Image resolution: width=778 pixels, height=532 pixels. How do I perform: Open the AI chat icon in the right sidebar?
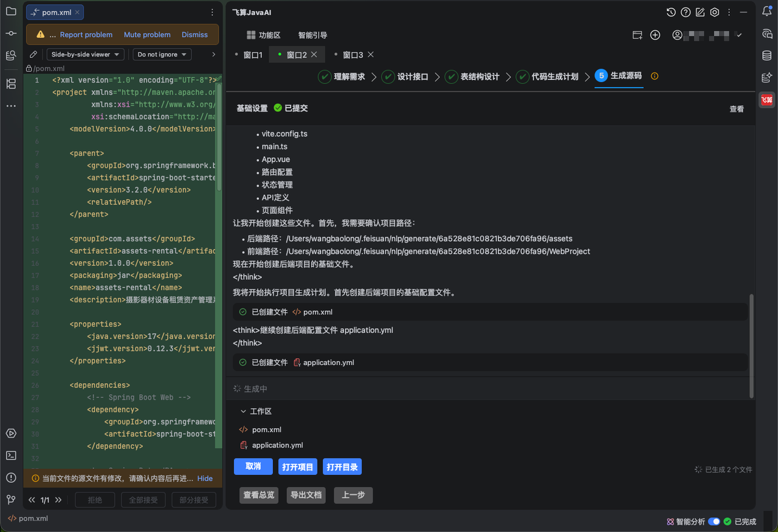tap(767, 33)
